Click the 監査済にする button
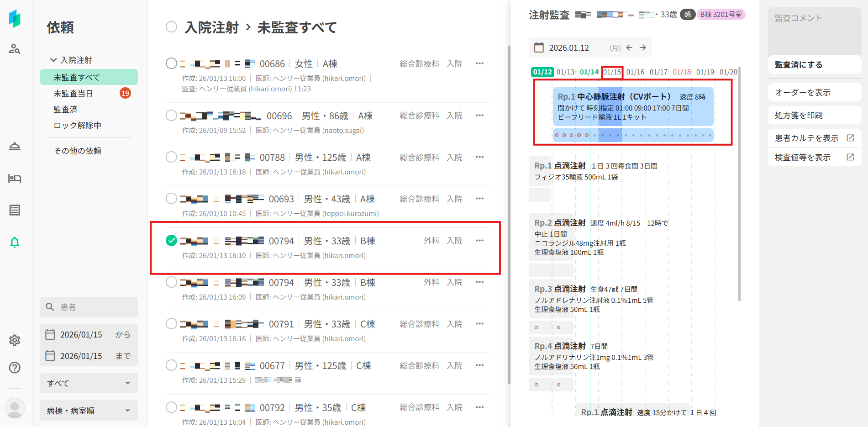Screen dimensions: 868x427 pos(815,64)
